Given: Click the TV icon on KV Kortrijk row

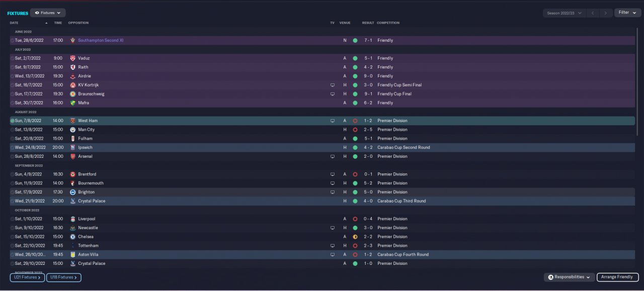Looking at the screenshot, I should point(332,85).
